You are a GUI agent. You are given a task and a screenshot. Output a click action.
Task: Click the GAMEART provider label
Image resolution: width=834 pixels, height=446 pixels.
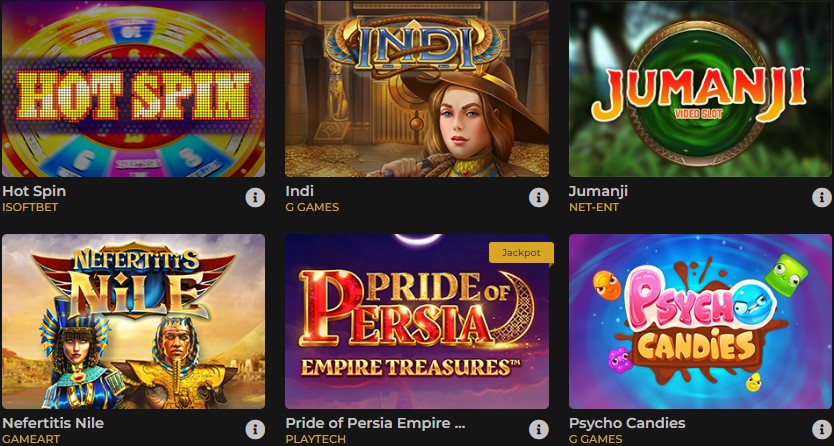point(31,439)
